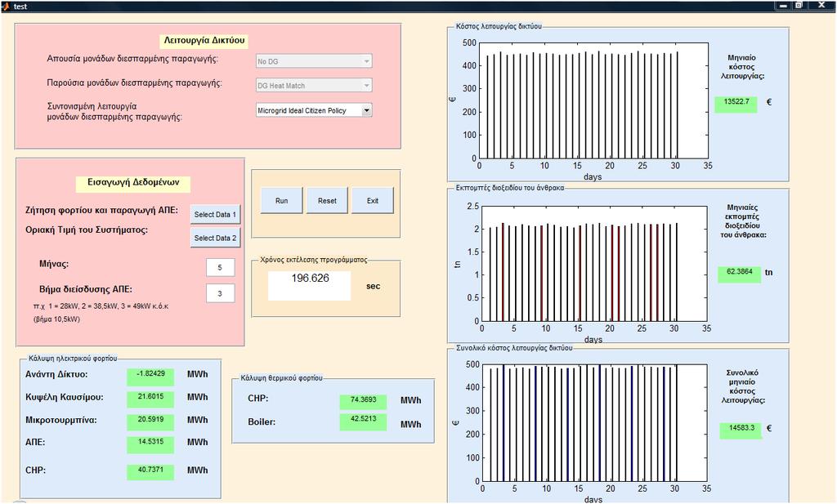Viewport: 837px width, 504px height.
Task: Click the execution time field 196.626
Action: coord(310,286)
